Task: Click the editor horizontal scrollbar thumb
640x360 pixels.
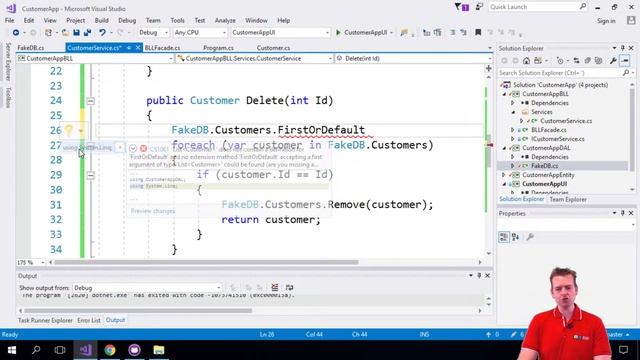Action: tap(207, 262)
